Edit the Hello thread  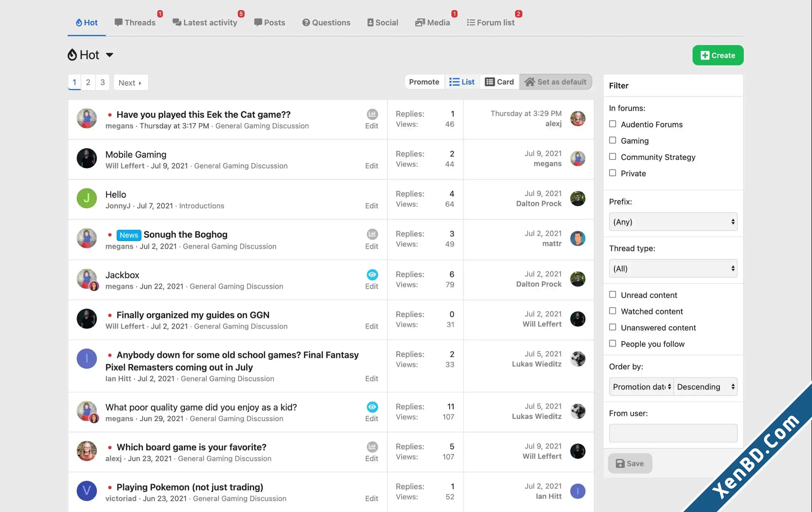tap(371, 206)
